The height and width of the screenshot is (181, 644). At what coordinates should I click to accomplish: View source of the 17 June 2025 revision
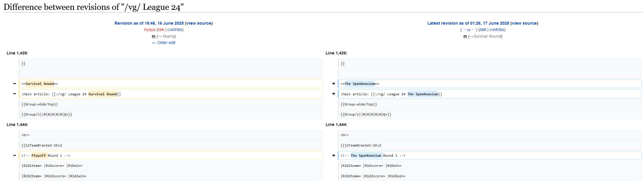click(524, 23)
